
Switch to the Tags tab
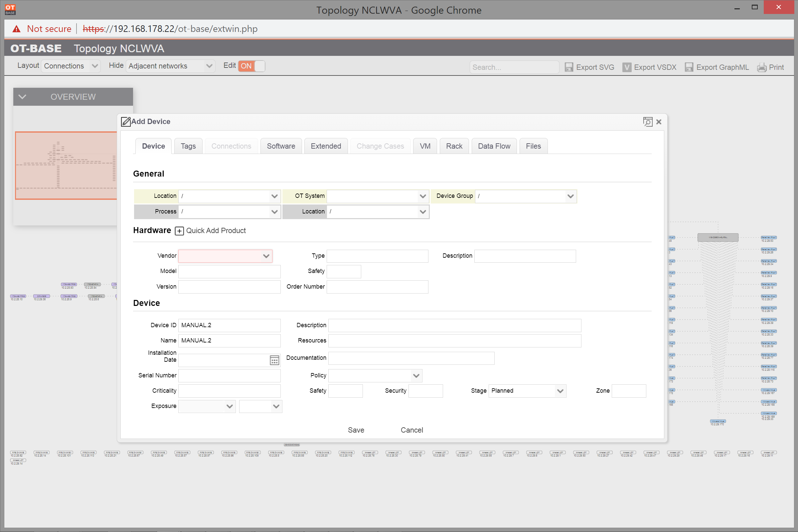pos(188,146)
